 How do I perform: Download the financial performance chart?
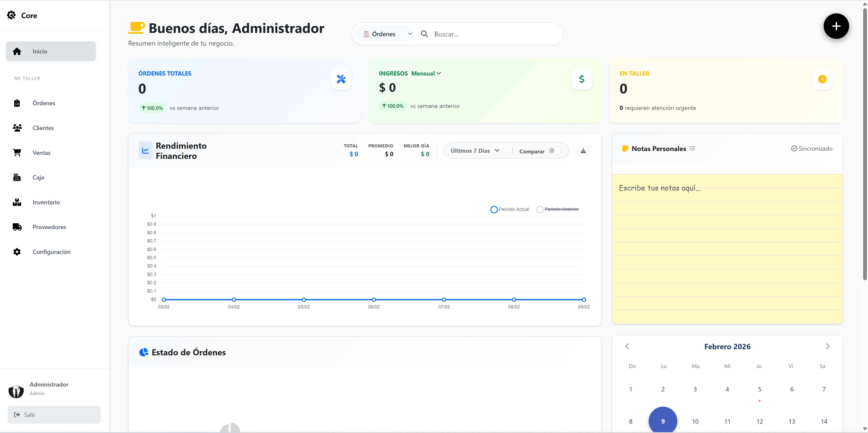583,151
